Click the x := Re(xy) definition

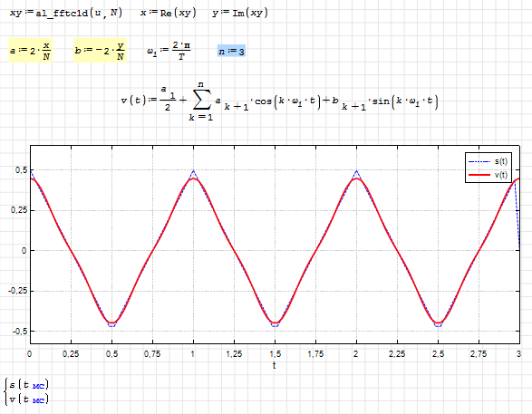coord(168,13)
